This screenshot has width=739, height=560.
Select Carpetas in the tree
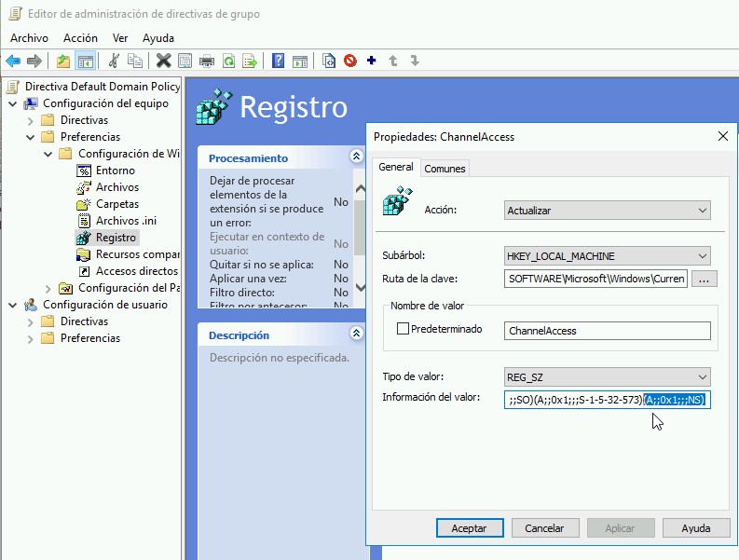pyautogui.click(x=116, y=204)
